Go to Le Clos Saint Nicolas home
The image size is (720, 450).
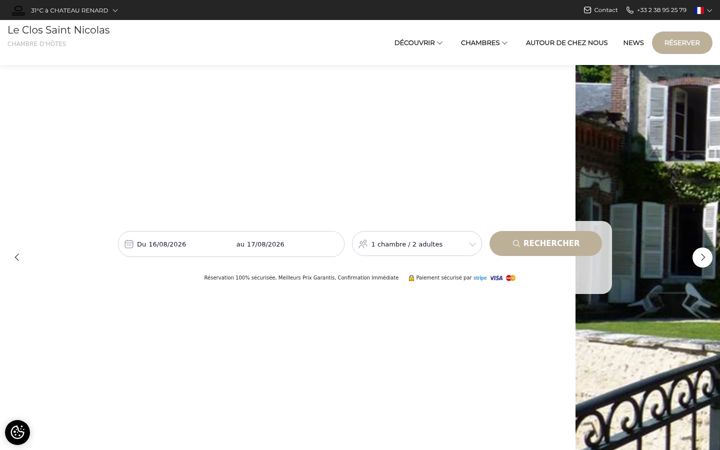click(59, 30)
